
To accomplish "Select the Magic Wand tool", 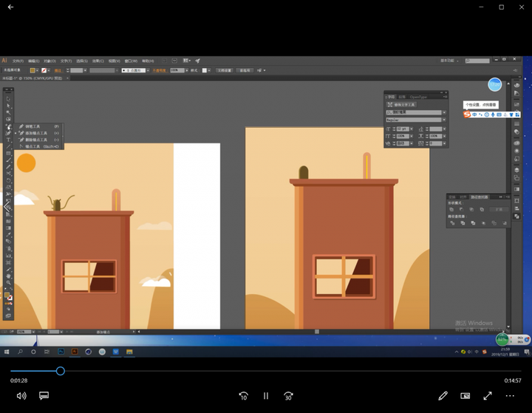I will coord(8,112).
